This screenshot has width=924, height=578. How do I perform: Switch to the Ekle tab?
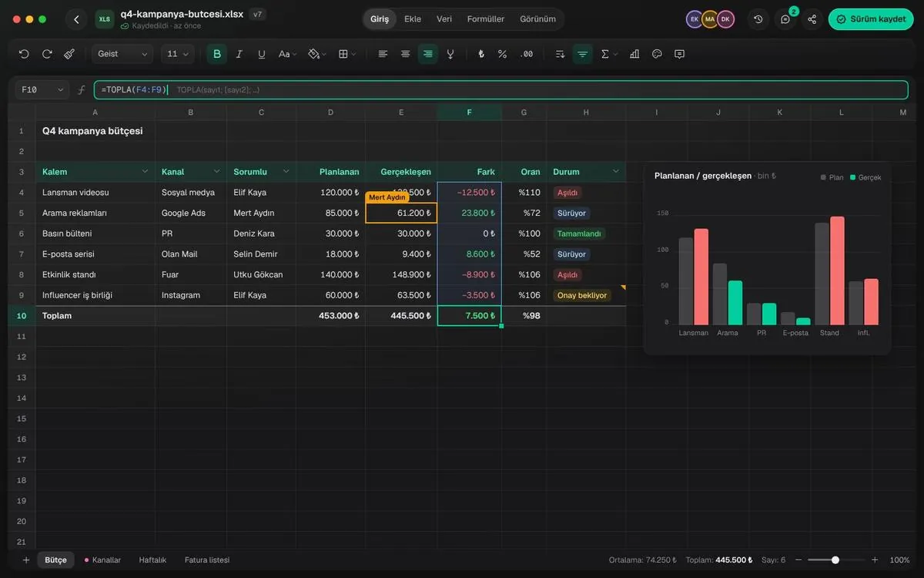(413, 19)
